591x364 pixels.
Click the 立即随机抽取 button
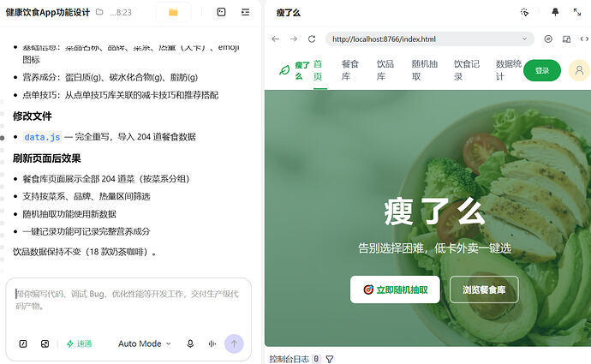tap(395, 289)
